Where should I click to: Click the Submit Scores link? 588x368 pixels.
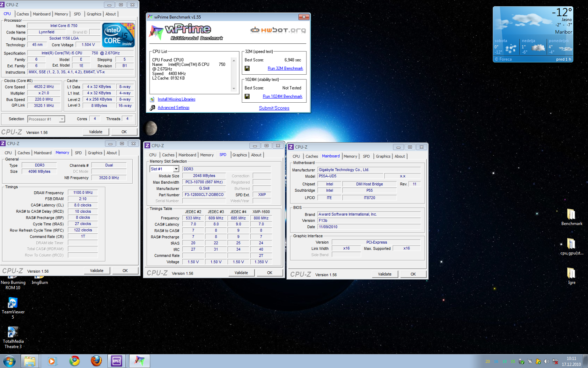point(274,108)
